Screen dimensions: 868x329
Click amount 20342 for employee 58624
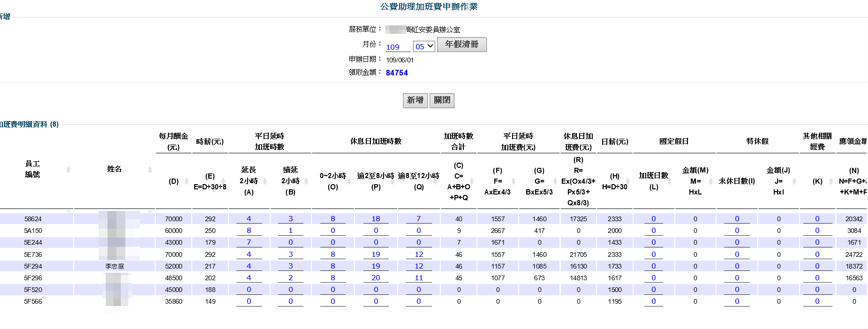click(854, 219)
